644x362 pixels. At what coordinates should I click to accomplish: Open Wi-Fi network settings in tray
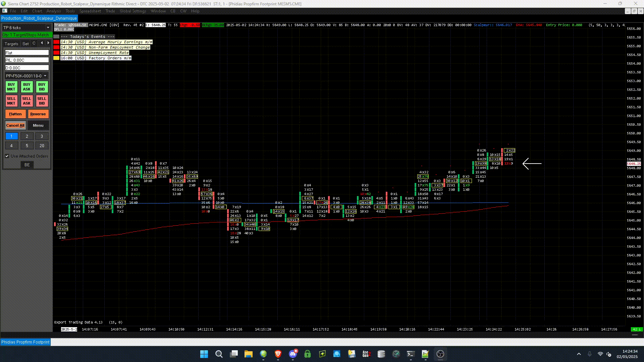[x=600, y=354]
